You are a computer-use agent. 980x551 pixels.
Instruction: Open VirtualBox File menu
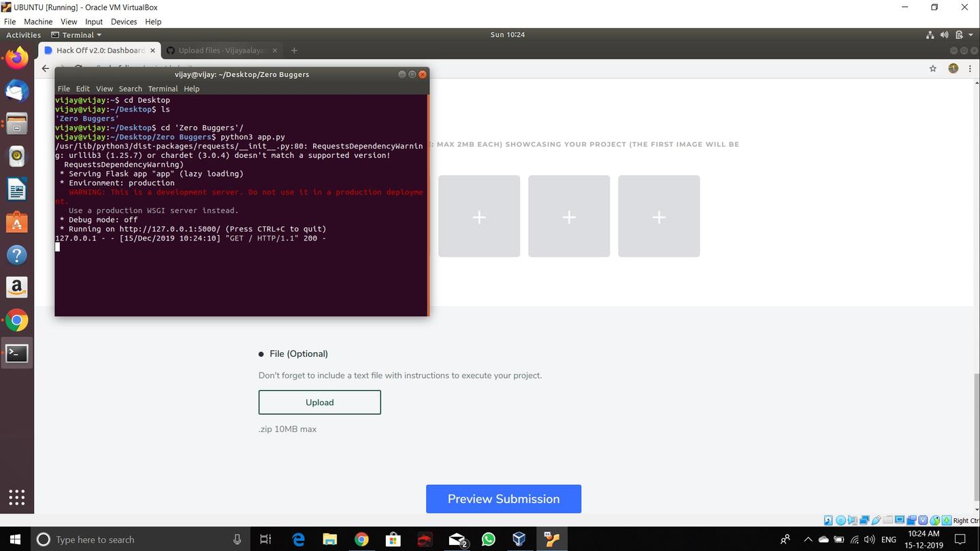[10, 22]
